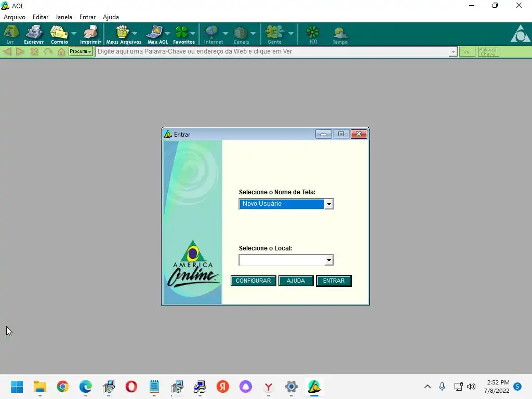Open the Ajuda menu
532x399 pixels.
click(111, 17)
